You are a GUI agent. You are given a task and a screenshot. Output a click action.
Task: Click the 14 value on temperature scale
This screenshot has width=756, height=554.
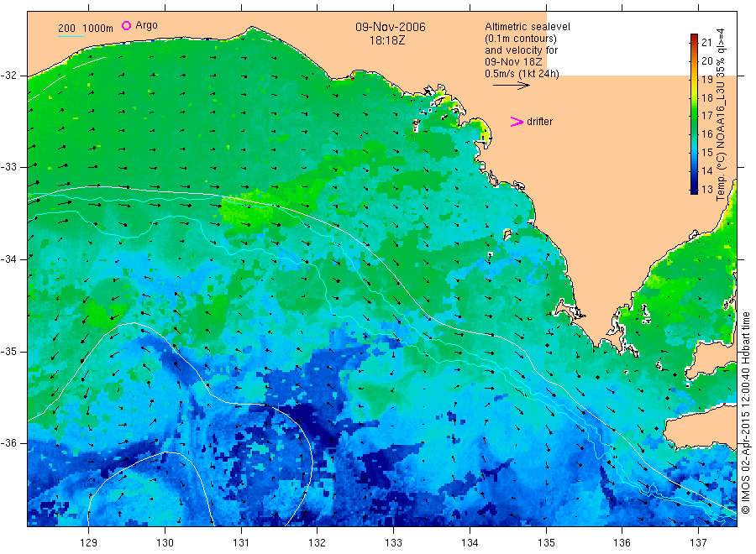click(x=706, y=170)
